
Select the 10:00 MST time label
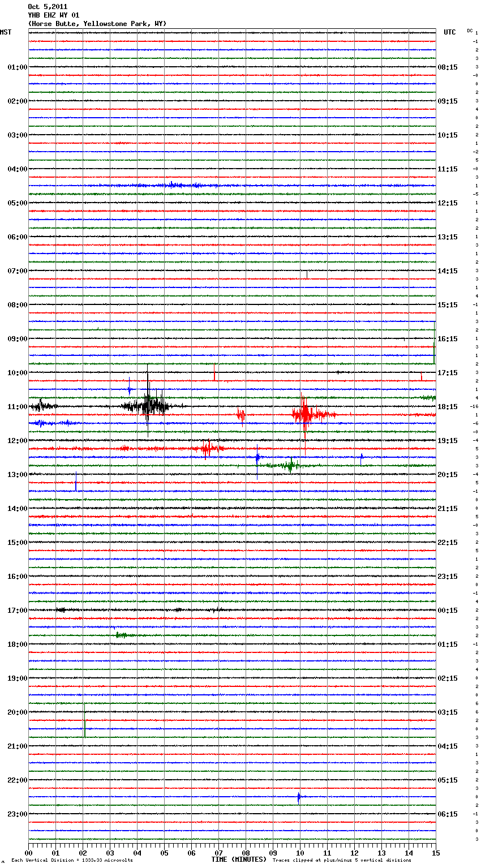(18, 373)
